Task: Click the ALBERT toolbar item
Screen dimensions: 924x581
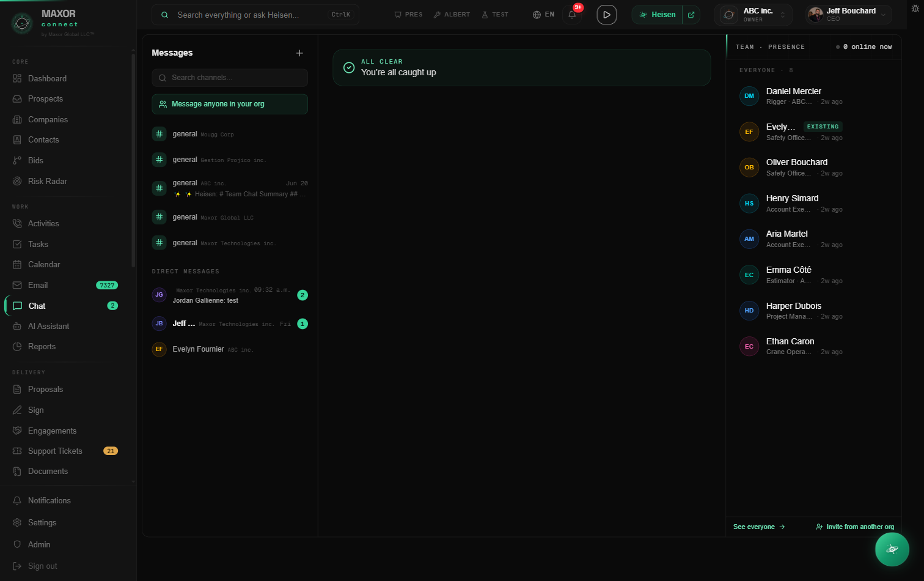Action: pos(452,15)
